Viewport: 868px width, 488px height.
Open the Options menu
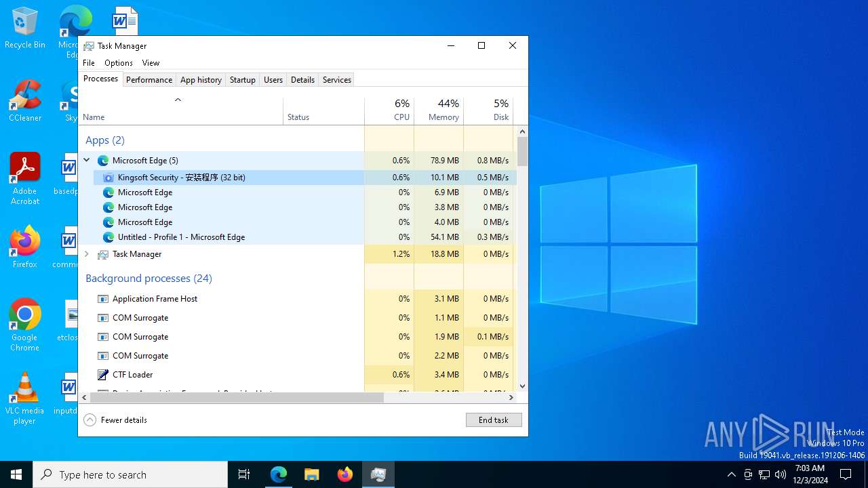(x=119, y=63)
